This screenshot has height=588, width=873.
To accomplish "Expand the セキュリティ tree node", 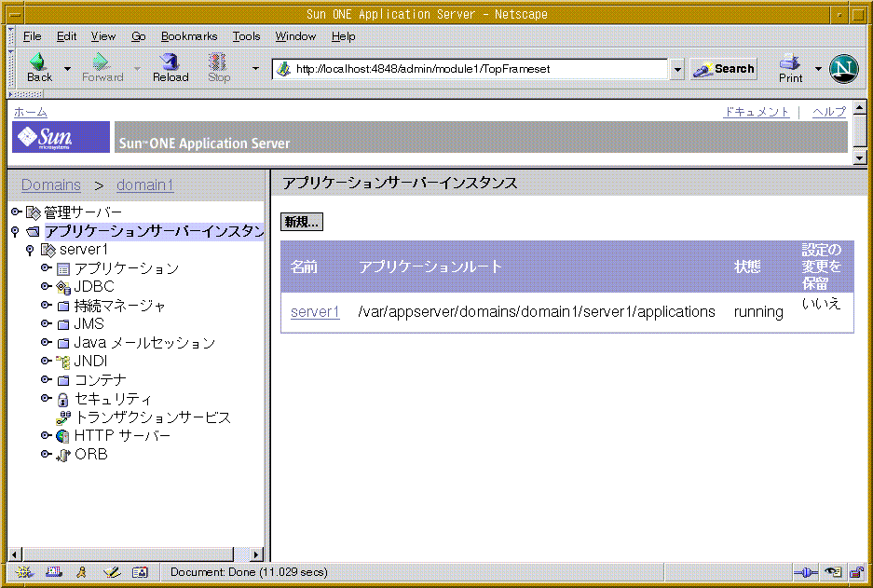I will [47, 398].
